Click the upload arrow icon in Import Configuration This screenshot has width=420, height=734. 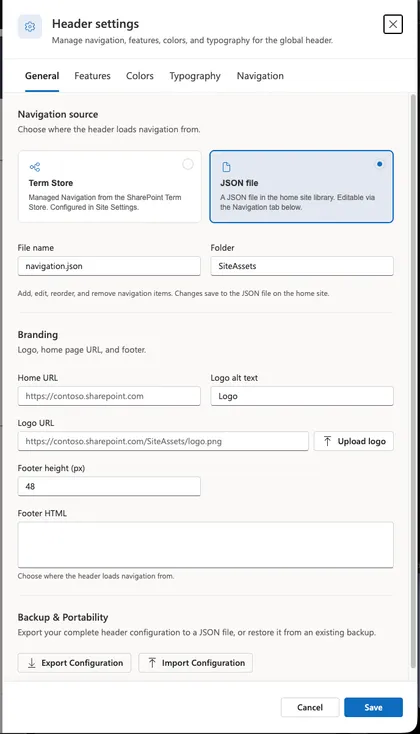click(152, 663)
